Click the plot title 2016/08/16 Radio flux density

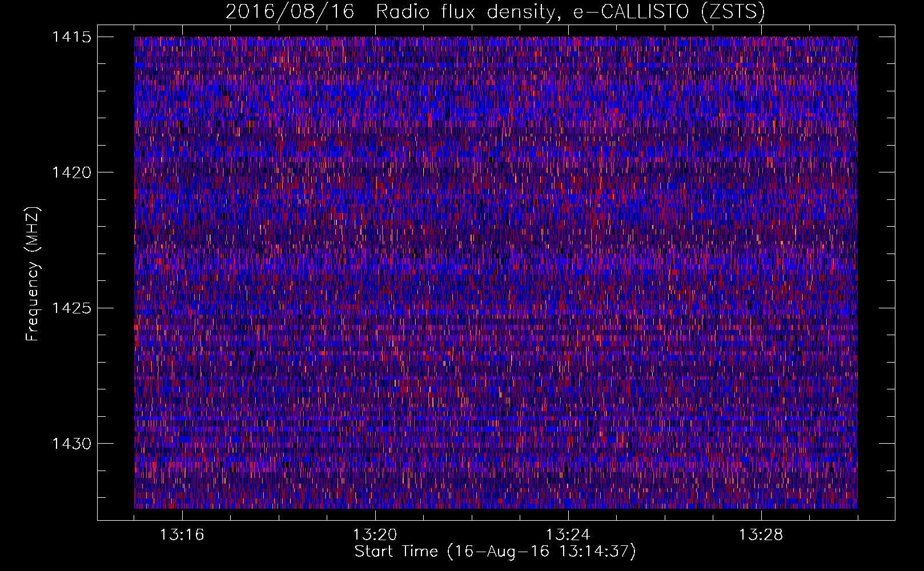point(495,11)
